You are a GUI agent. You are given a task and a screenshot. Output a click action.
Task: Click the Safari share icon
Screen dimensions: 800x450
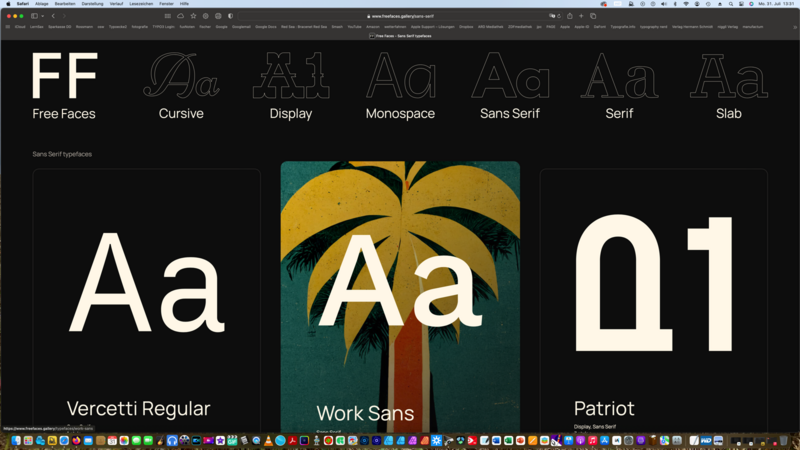570,16
